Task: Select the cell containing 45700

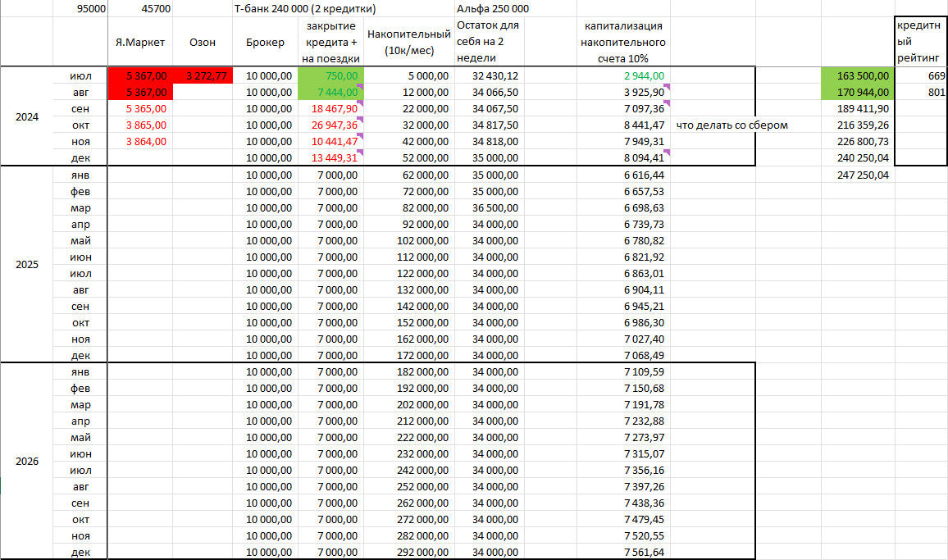Action: (x=140, y=8)
